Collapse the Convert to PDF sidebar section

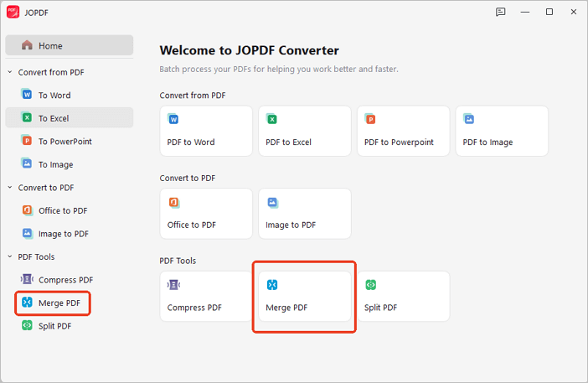(x=10, y=187)
